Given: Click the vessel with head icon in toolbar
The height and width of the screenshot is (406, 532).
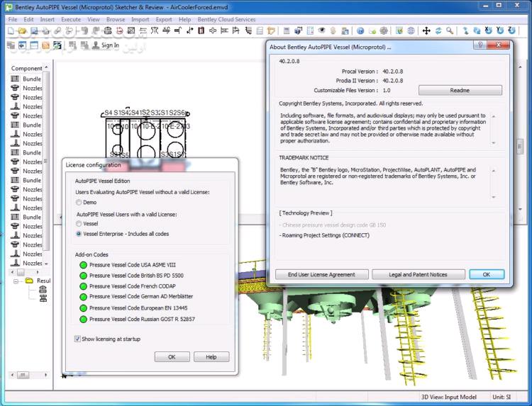Looking at the screenshot, I should pyautogui.click(x=108, y=31).
